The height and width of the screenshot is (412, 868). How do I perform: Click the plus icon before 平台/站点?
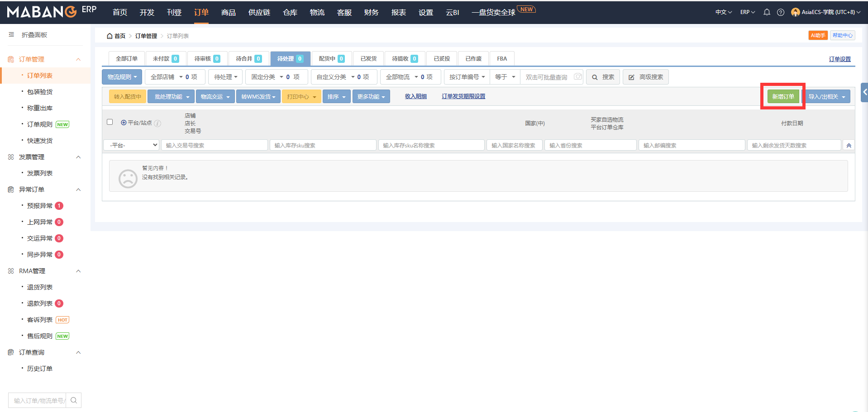click(x=124, y=123)
